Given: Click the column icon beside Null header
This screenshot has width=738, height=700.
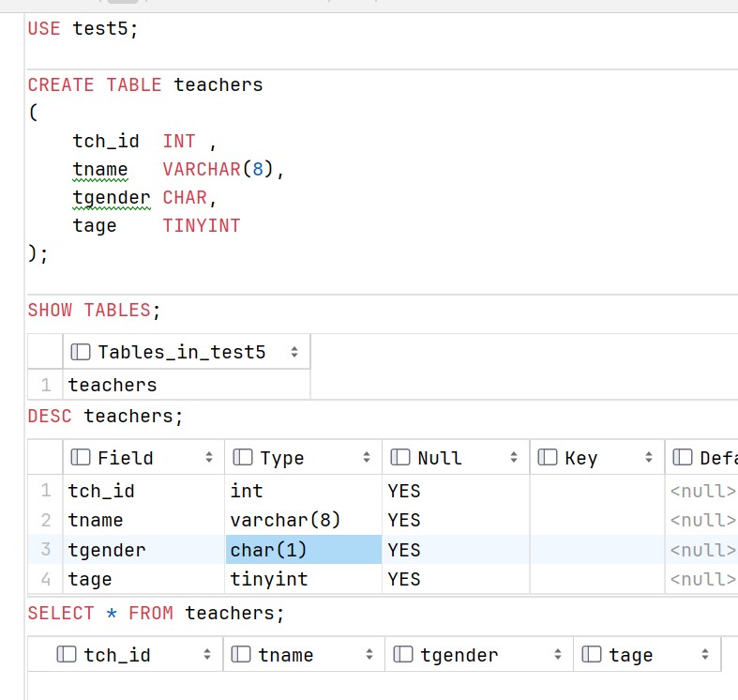Looking at the screenshot, I should pos(400,457).
